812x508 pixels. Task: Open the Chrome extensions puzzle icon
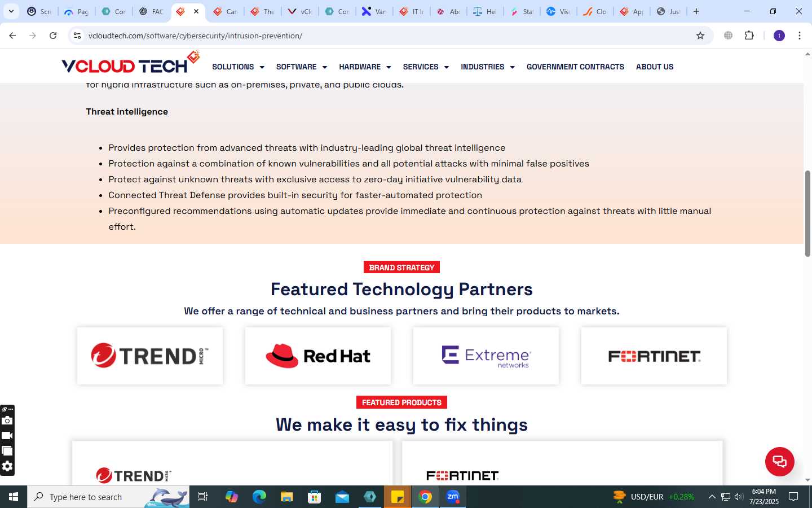tap(749, 36)
